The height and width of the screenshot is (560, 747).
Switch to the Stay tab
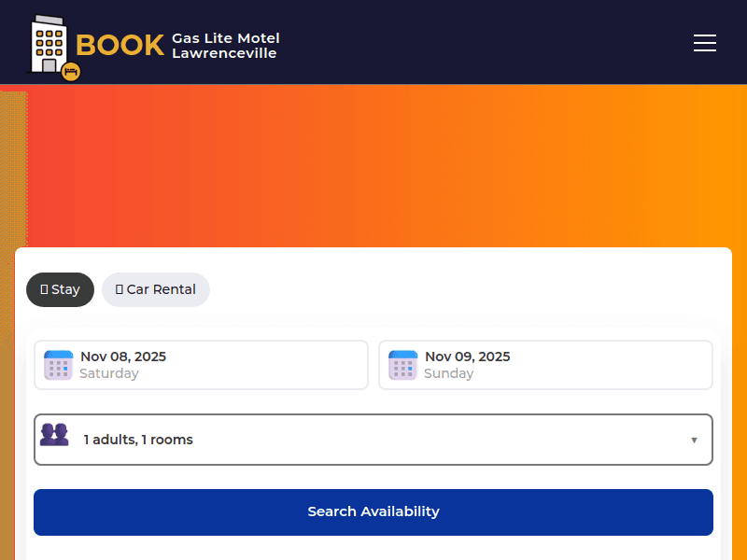(x=61, y=289)
